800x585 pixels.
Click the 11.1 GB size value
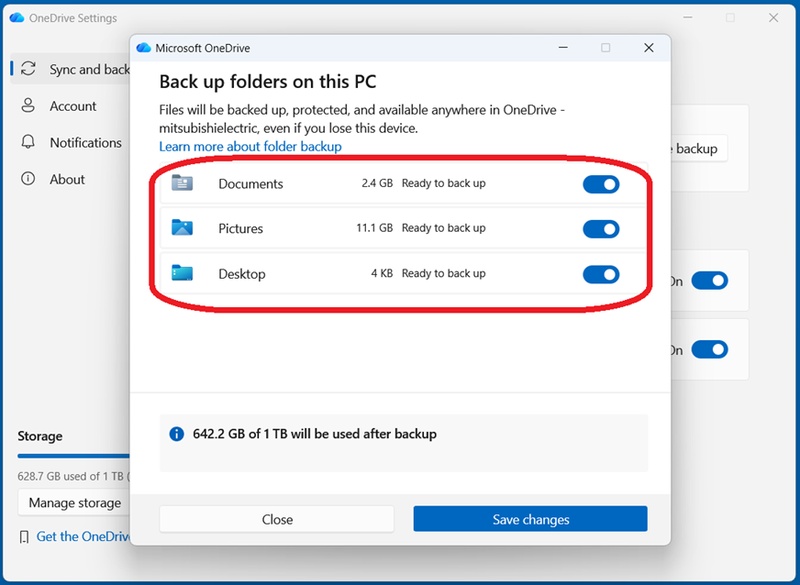pos(374,228)
